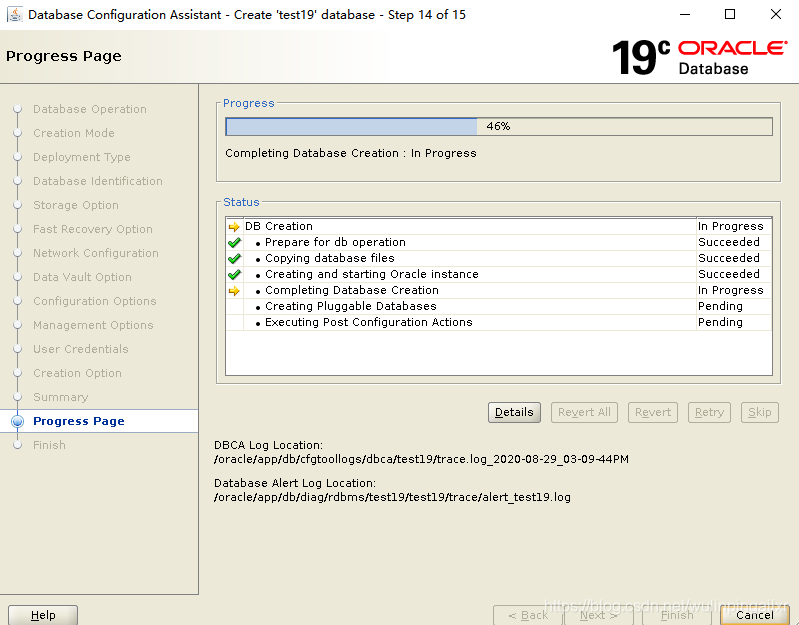Click the Revert button
The width and height of the screenshot is (799, 625).
pyautogui.click(x=653, y=412)
